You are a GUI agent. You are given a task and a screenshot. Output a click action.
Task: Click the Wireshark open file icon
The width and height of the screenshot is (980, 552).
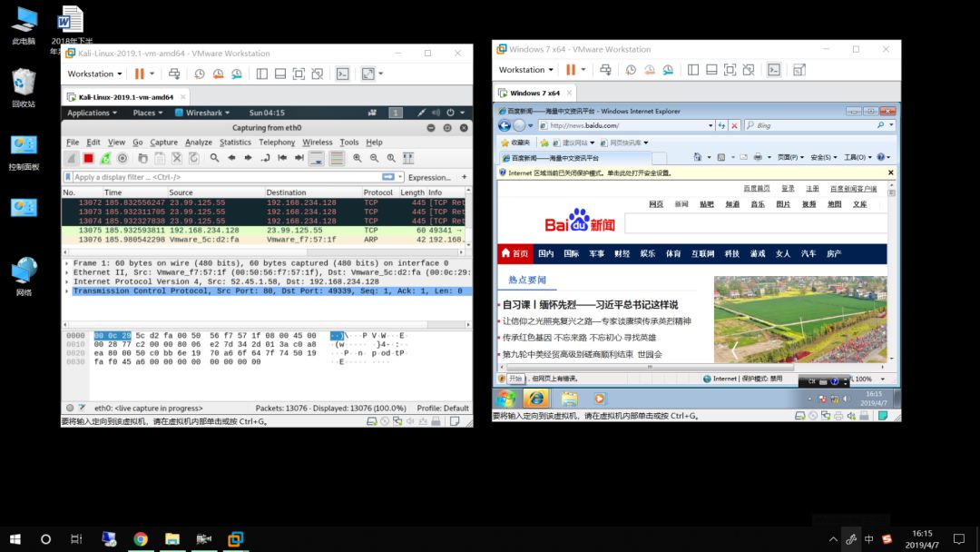click(x=143, y=158)
